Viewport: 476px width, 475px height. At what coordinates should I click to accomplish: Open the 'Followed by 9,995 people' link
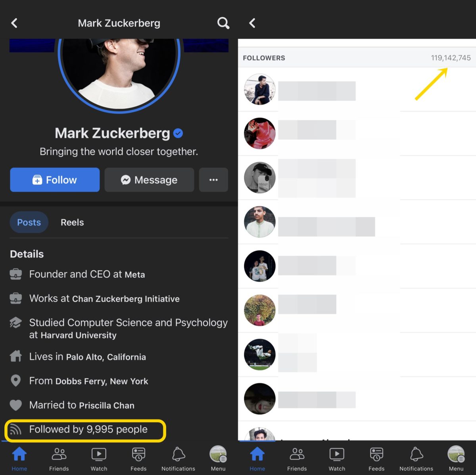coord(88,429)
